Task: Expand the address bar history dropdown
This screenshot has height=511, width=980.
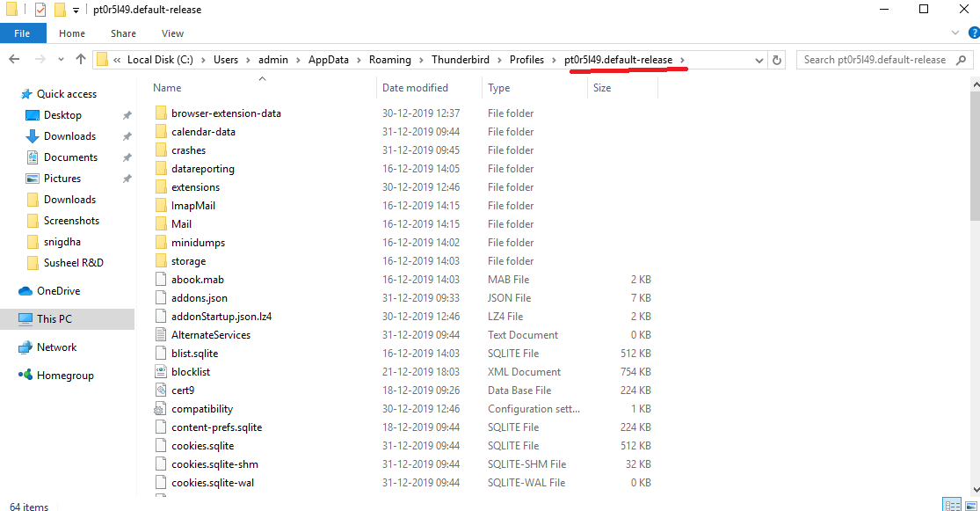Action: pyautogui.click(x=759, y=60)
